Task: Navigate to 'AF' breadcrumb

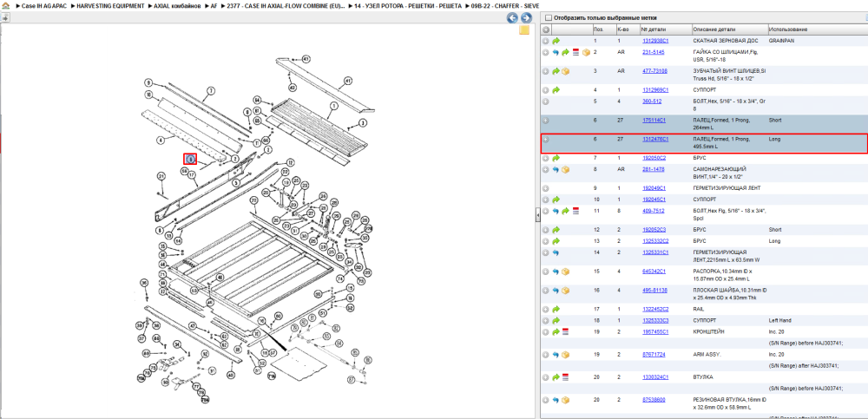Action: click(x=214, y=5)
